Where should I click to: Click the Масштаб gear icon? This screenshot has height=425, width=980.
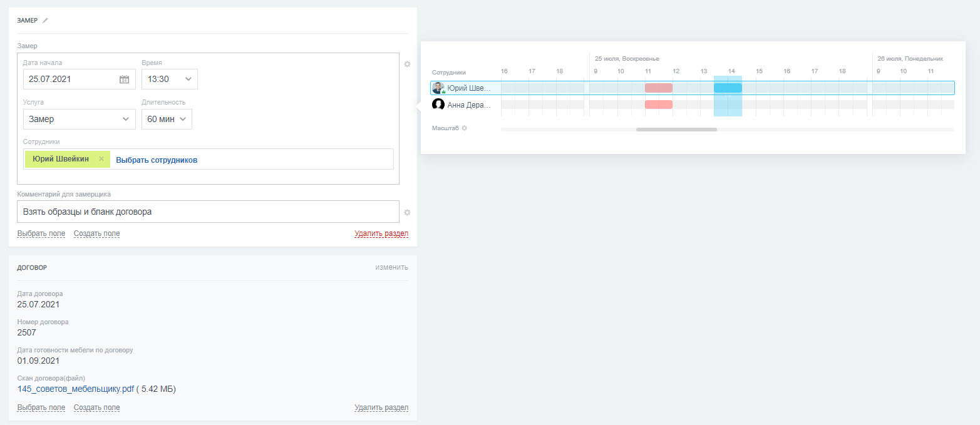[465, 128]
